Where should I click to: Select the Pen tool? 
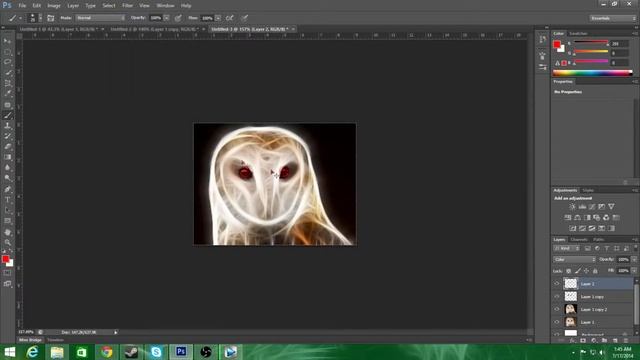pos(7,189)
